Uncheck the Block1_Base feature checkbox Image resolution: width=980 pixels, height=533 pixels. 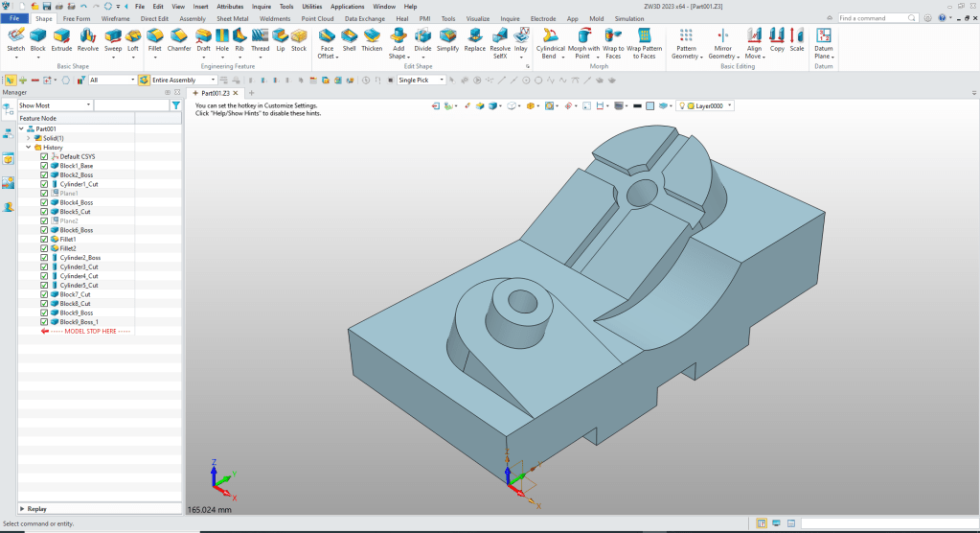(x=44, y=166)
